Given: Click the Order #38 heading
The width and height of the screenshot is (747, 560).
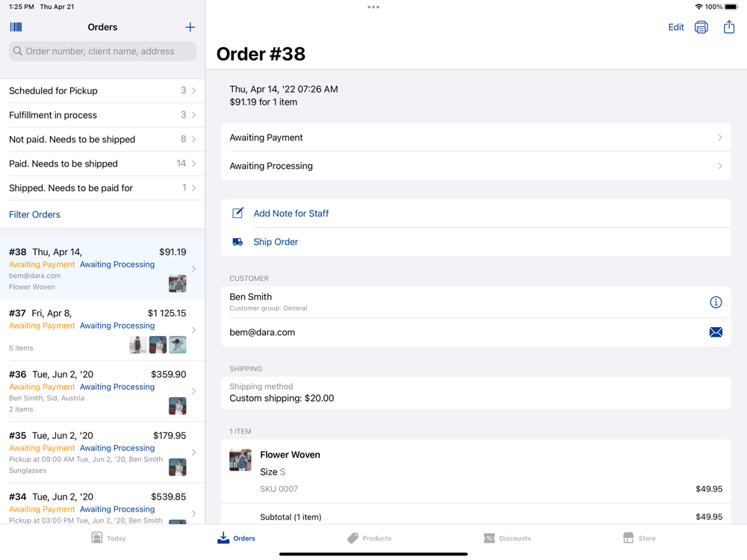Looking at the screenshot, I should (261, 54).
